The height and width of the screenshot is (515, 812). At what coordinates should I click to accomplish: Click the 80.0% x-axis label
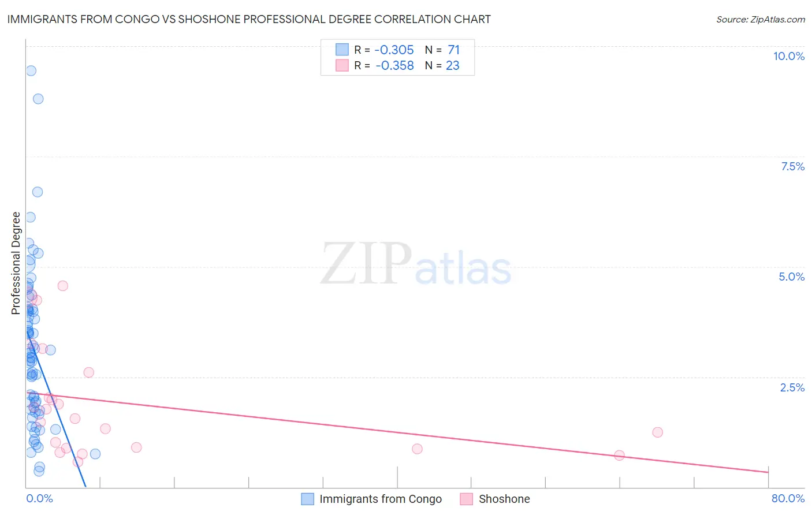point(788,498)
